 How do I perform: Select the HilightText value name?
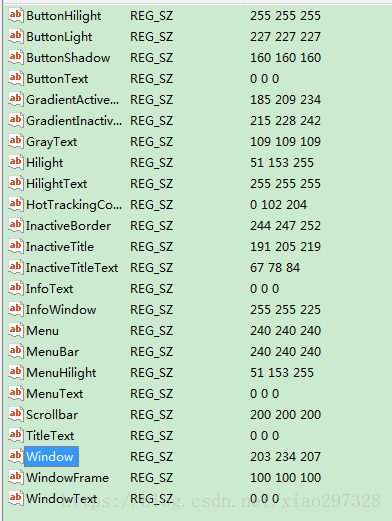click(x=57, y=184)
